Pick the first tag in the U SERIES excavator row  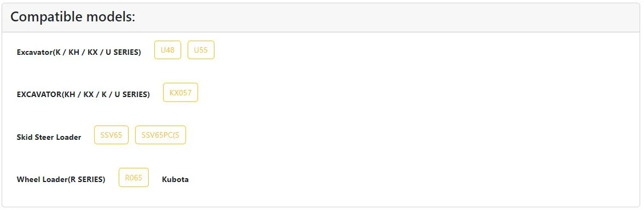pos(167,50)
